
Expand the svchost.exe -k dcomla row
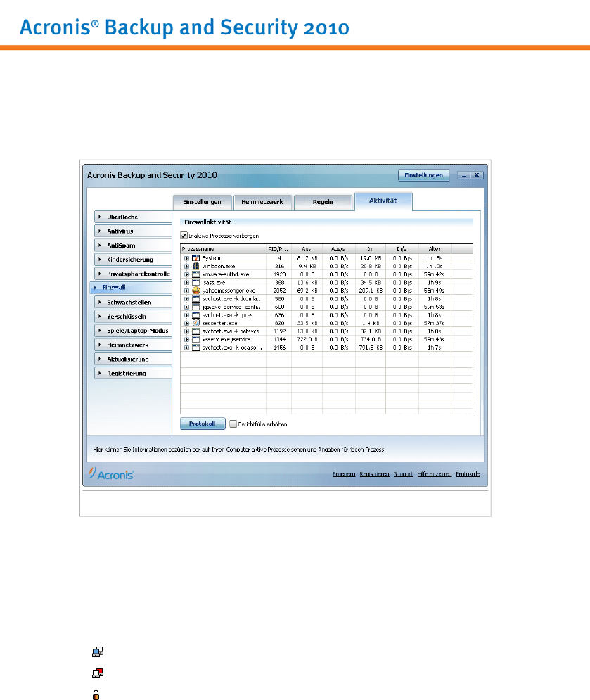(186, 299)
